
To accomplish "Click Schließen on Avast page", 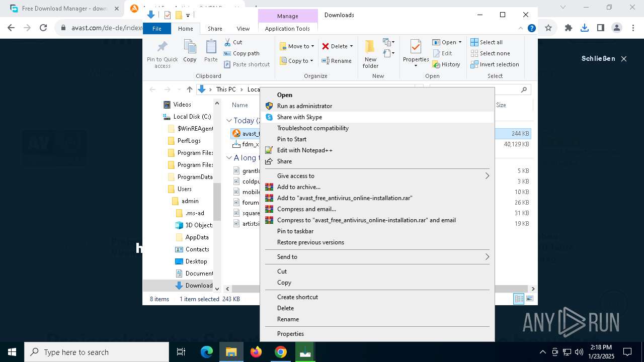I will [x=604, y=58].
